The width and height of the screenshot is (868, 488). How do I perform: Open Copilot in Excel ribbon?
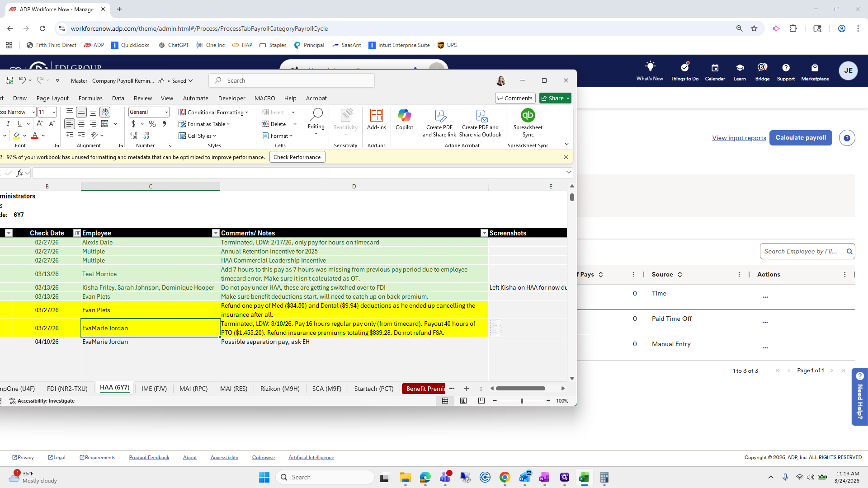click(404, 120)
